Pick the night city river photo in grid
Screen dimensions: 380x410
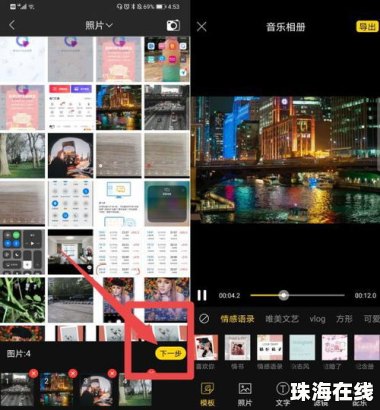pos(119,107)
